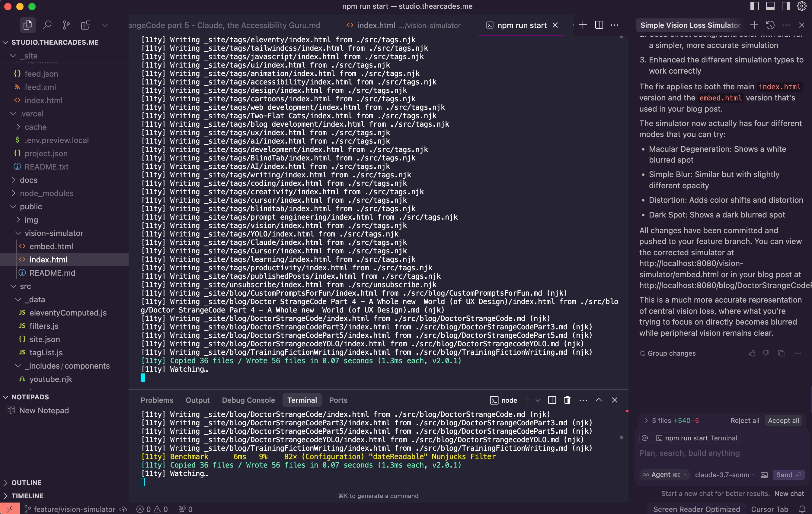812x514 pixels.
Task: Switch to Ports panel tab
Action: pos(338,400)
